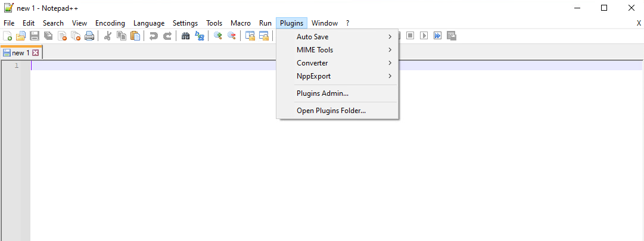This screenshot has height=241, width=644.
Task: Close the open Plugins menu
Action: [x=291, y=23]
